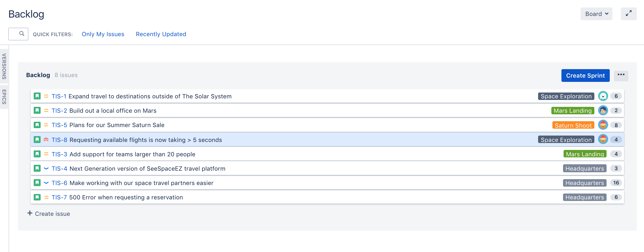Expand the VERSIONS side panel
The width and height of the screenshot is (644, 252).
click(4, 66)
